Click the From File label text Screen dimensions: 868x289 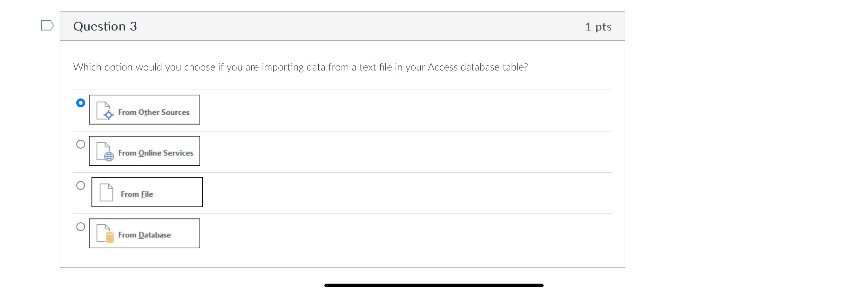pyautogui.click(x=137, y=194)
